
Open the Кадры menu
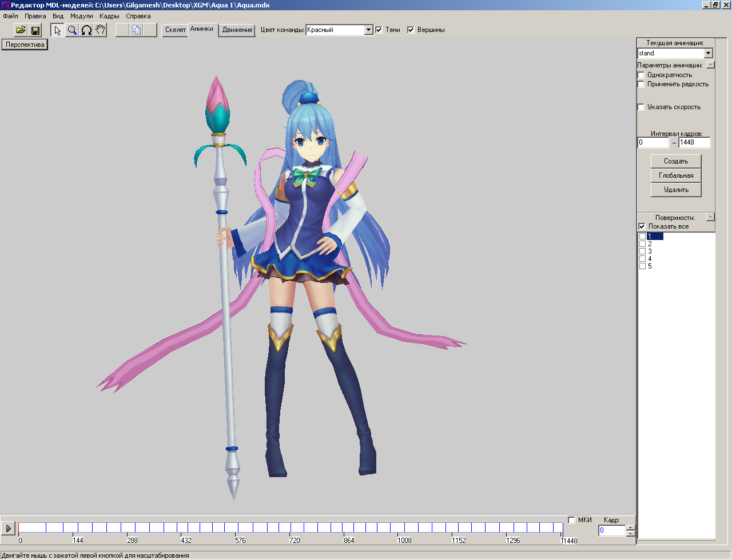coord(109,16)
